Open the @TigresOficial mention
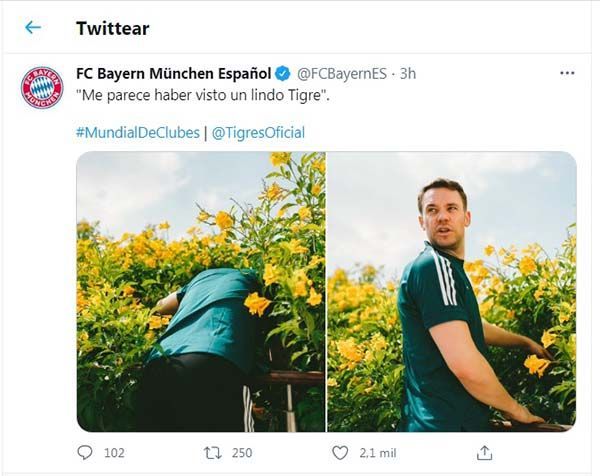 pyautogui.click(x=258, y=132)
